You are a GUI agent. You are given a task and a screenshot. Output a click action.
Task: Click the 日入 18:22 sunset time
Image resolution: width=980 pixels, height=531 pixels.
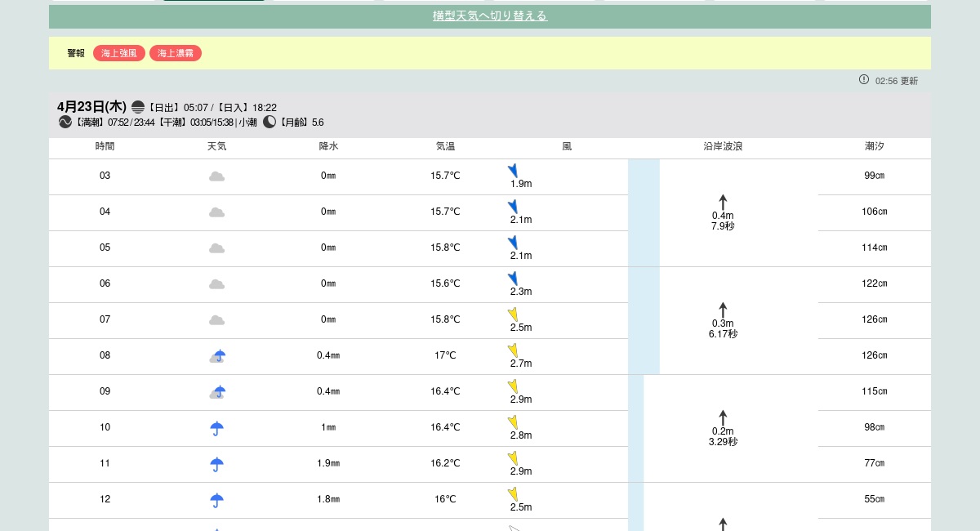247,108
